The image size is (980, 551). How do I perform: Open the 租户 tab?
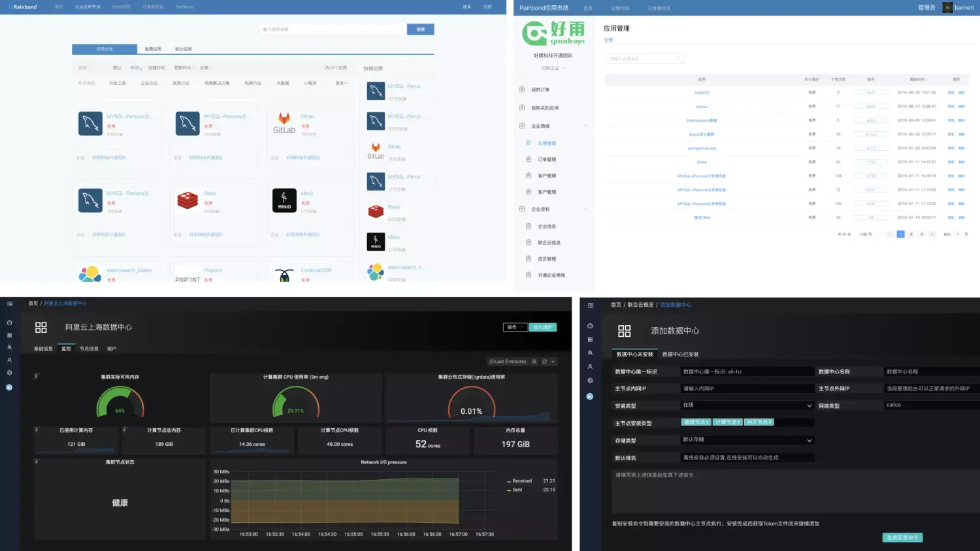tap(112, 349)
